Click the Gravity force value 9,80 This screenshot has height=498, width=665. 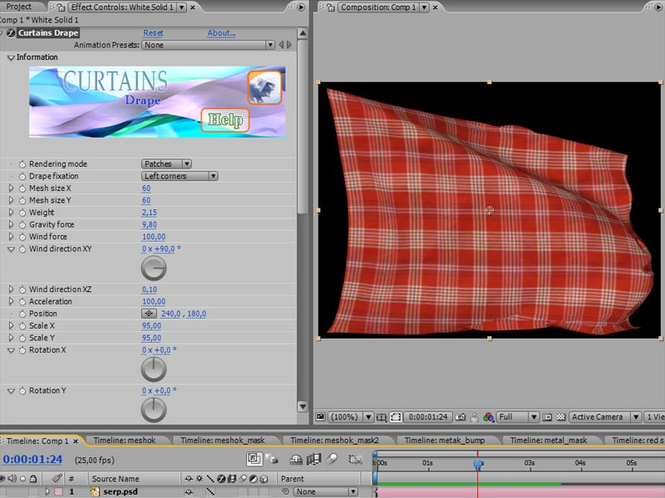point(149,225)
